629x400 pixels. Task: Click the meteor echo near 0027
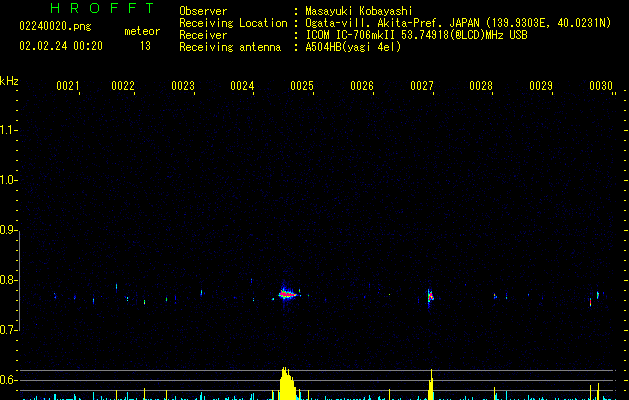click(430, 297)
